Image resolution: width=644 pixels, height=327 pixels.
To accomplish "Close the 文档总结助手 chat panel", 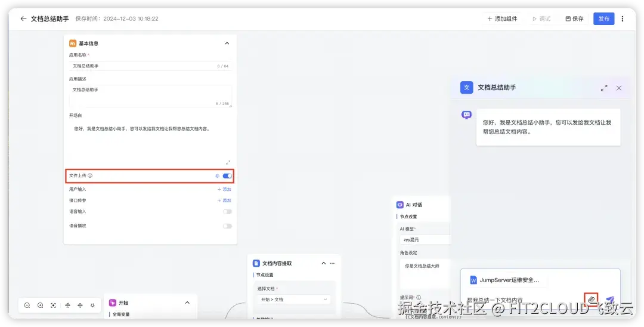I will 619,88.
